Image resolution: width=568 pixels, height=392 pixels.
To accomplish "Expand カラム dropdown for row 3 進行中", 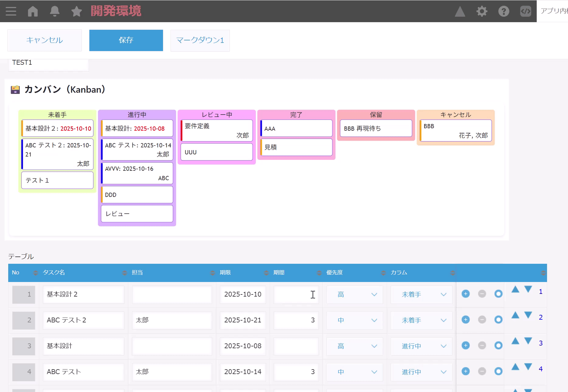I will pos(421,346).
